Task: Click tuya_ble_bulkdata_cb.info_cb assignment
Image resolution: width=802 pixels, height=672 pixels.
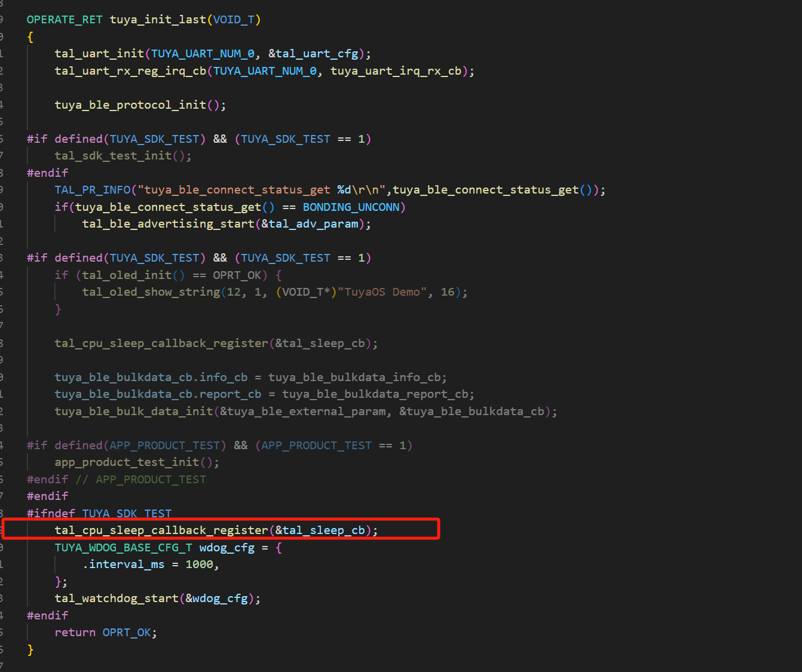Action: coord(250,378)
